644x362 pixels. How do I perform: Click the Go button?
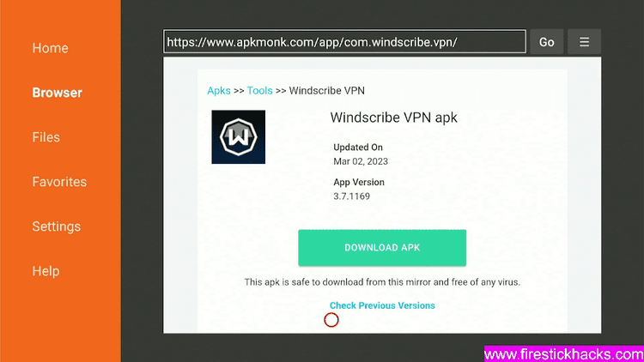click(x=546, y=41)
